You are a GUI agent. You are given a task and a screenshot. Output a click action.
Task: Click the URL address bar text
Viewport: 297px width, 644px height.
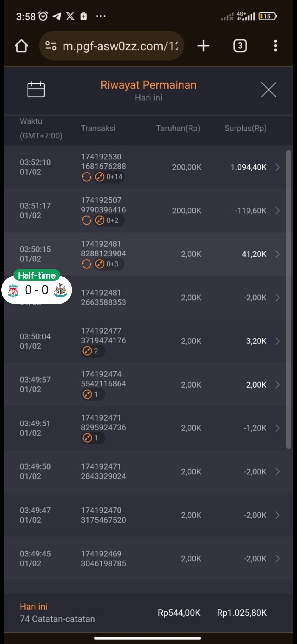120,46
